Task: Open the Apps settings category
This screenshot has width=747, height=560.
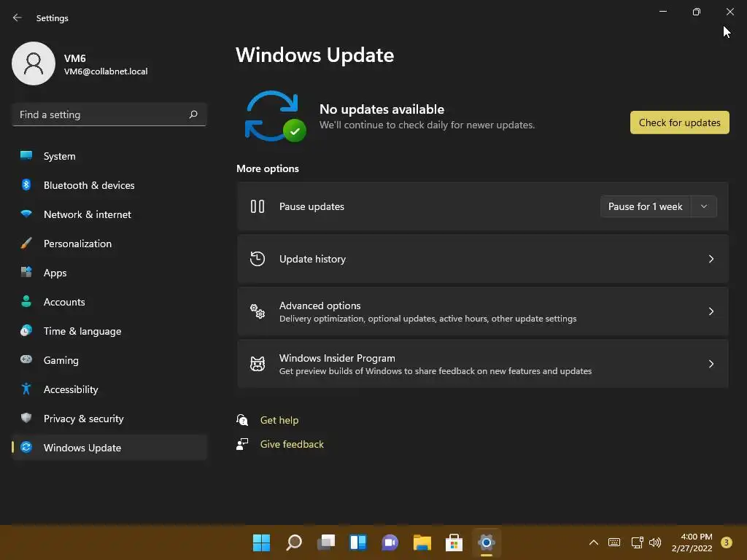Action: pyautogui.click(x=109, y=273)
